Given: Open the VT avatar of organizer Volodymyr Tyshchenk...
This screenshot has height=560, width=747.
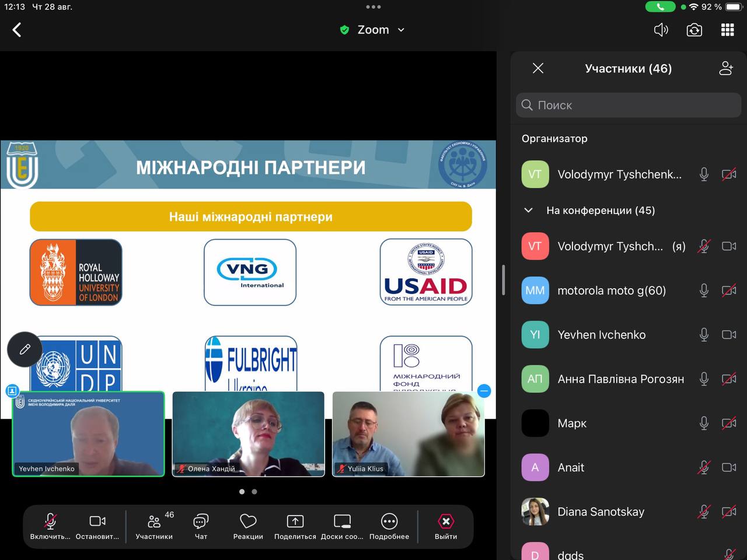Looking at the screenshot, I should 535,174.
